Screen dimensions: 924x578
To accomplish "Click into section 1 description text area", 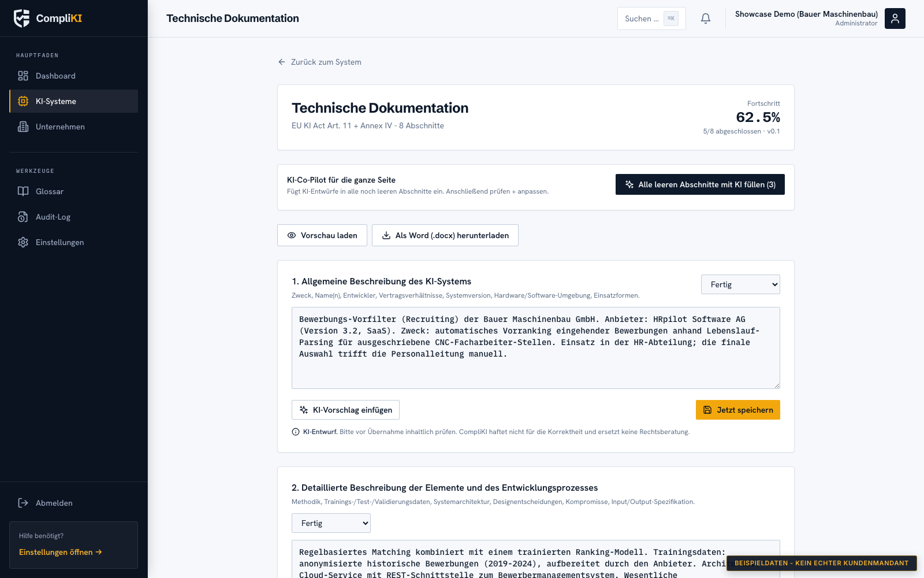I will 536,348.
